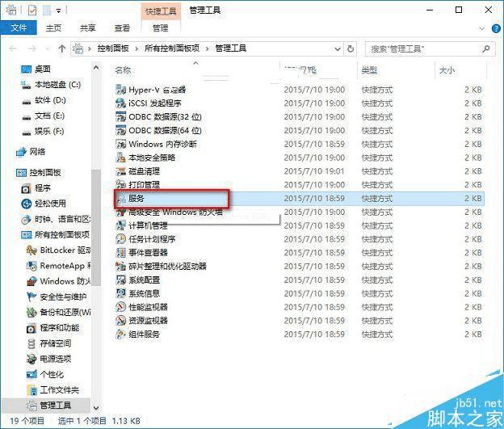Click the 系统信息 icon
504x429 pixels.
click(x=120, y=293)
